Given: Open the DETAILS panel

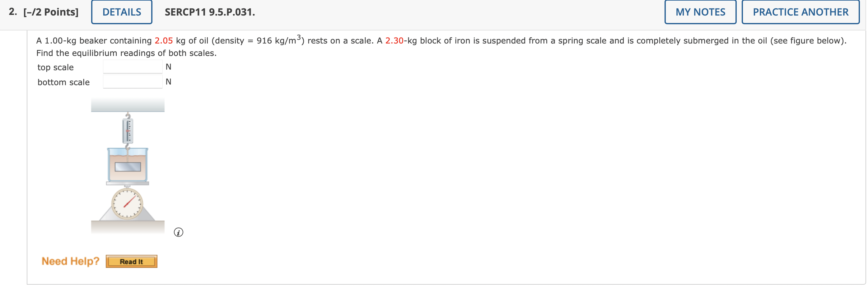Looking at the screenshot, I should pyautogui.click(x=121, y=12).
